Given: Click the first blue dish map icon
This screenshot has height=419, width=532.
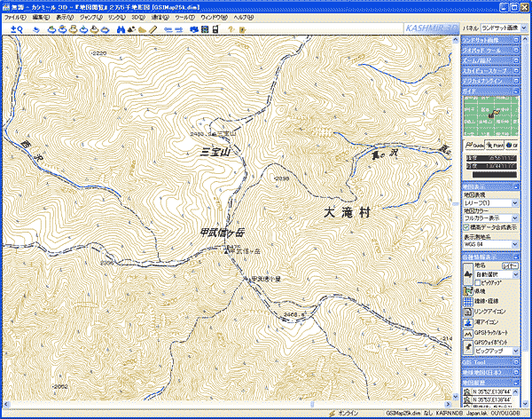Looking at the screenshot, I should (51, 30).
